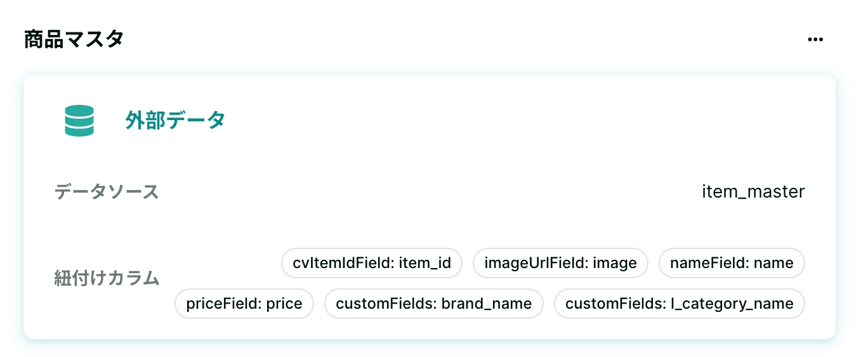Screen dimensions: 868x357
Task: Pick the tag with the l_category_name custom field
Action: click(680, 304)
